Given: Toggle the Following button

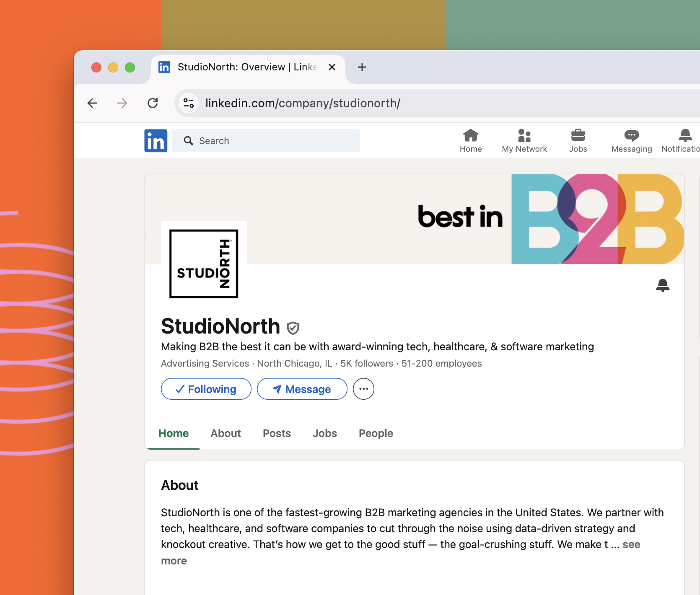Looking at the screenshot, I should pos(206,389).
